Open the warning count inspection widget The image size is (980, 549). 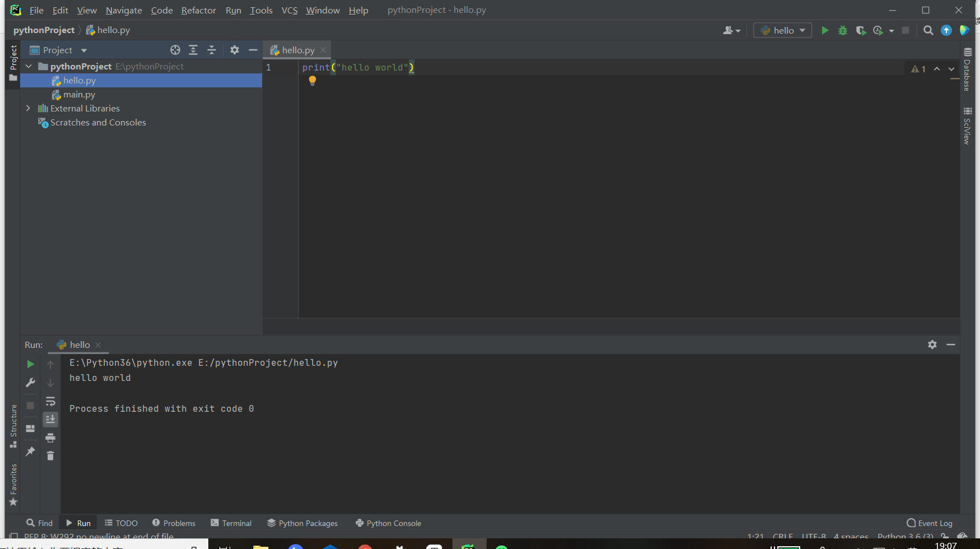(918, 69)
